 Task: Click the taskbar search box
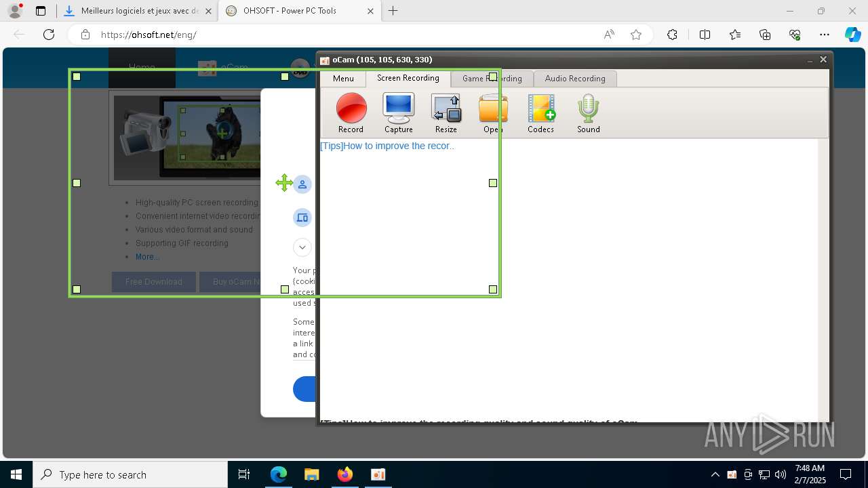pyautogui.click(x=130, y=474)
